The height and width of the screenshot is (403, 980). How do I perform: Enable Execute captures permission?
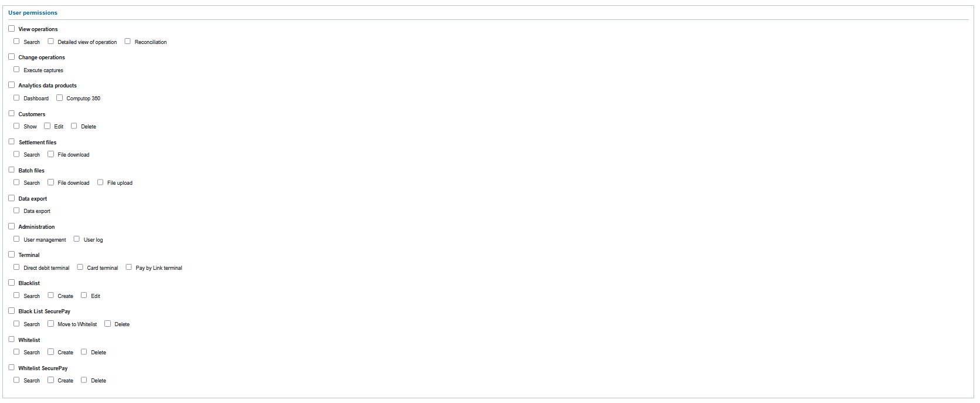(x=16, y=70)
